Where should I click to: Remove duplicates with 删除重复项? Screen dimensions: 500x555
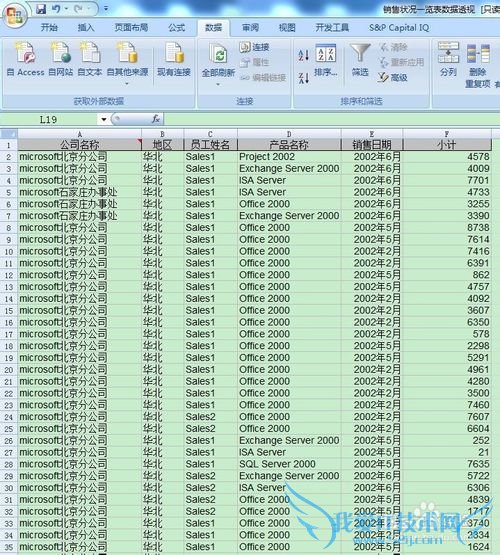tap(478, 65)
